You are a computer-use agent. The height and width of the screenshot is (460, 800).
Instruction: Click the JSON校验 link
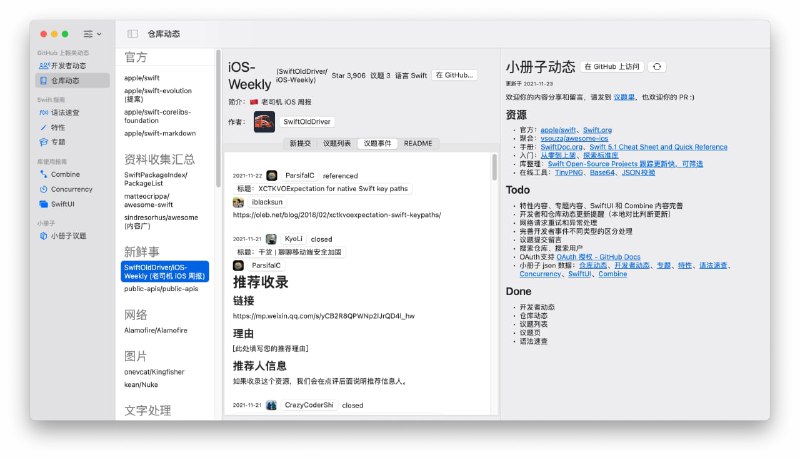tap(638, 173)
